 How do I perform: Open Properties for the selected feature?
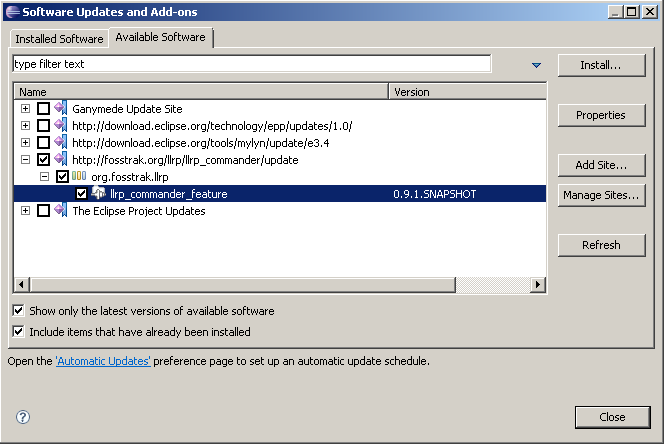coord(601,115)
